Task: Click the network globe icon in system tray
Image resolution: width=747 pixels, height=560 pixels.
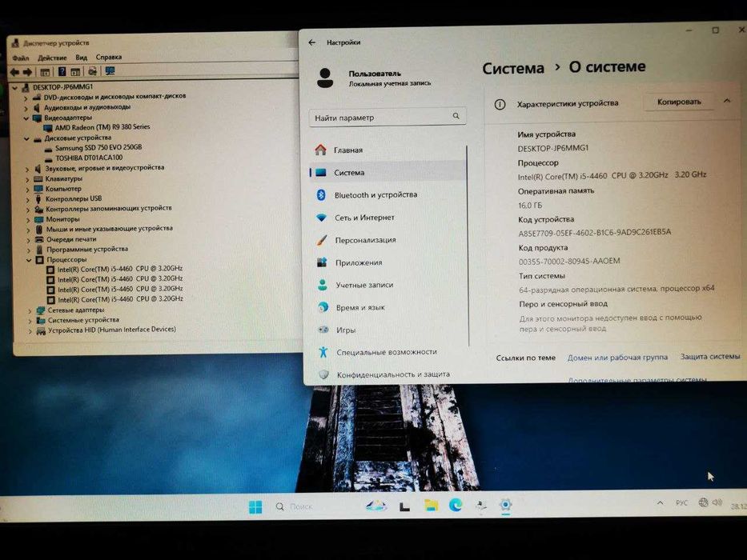Action: point(703,502)
